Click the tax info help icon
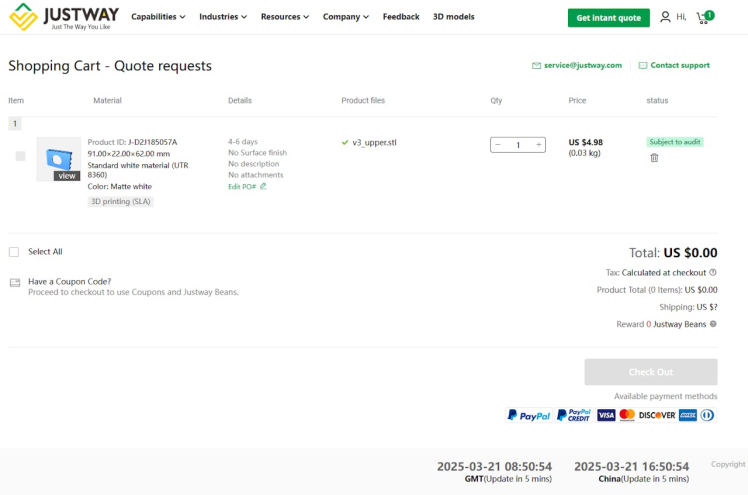Image resolution: width=748 pixels, height=495 pixels. pos(713,272)
